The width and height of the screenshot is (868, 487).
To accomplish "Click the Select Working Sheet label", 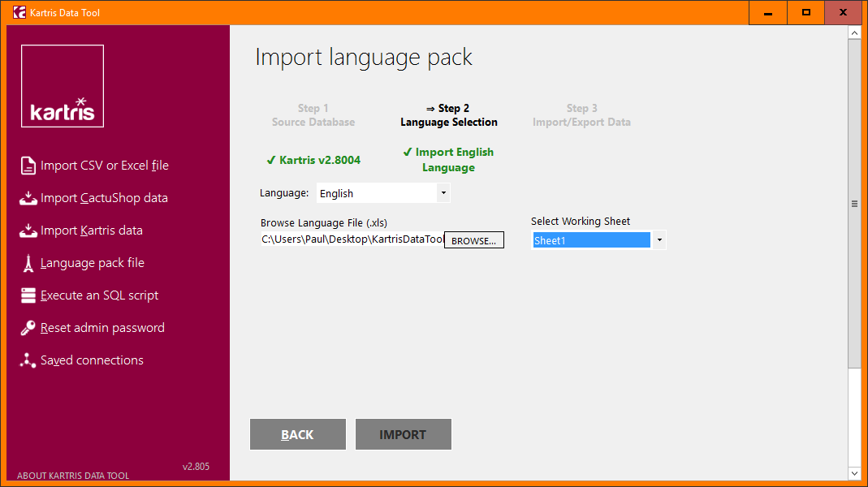I will pyautogui.click(x=580, y=222).
